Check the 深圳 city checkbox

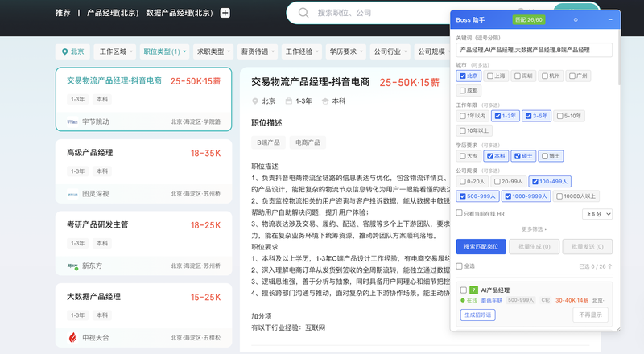pyautogui.click(x=518, y=76)
